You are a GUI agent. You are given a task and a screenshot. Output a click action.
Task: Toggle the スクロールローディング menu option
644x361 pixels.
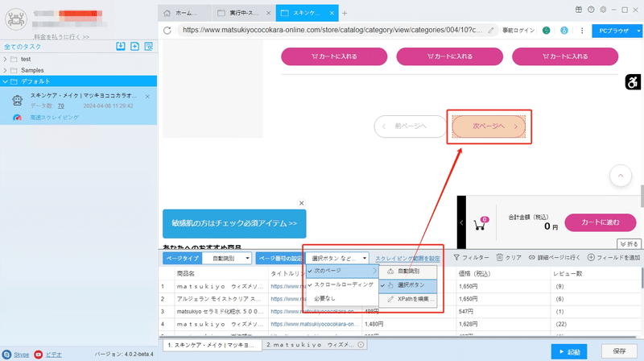click(343, 284)
